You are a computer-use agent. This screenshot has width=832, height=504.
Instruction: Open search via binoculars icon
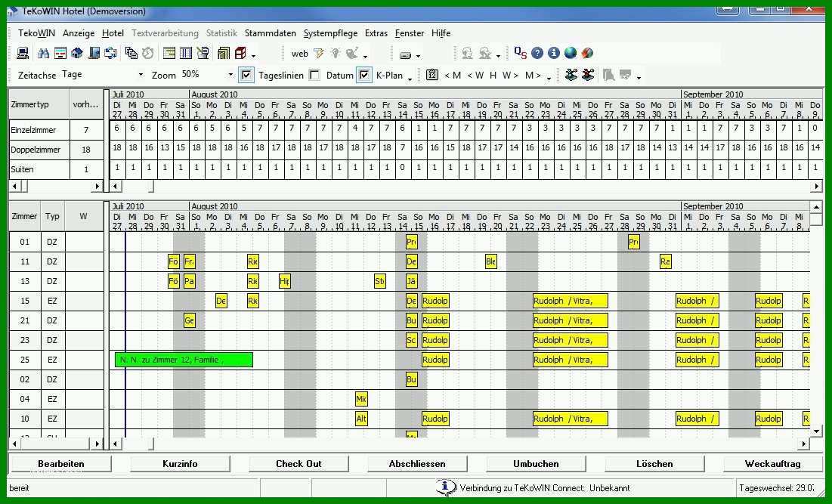pos(44,53)
